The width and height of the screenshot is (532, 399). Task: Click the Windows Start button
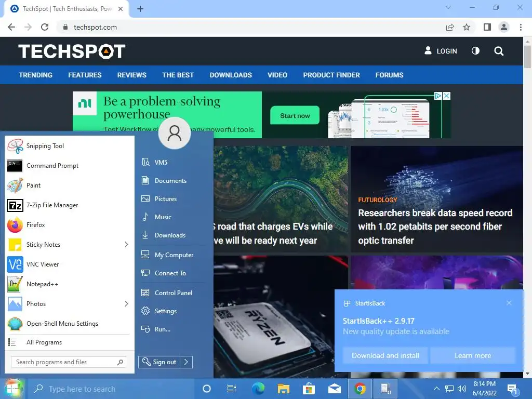tap(13, 389)
